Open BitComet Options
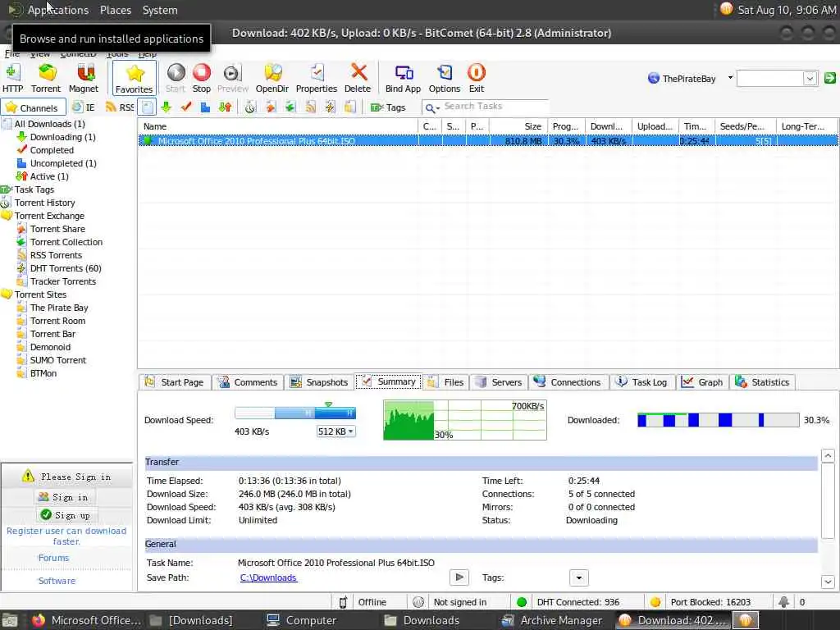Screen dimensions: 840x630 445,78
